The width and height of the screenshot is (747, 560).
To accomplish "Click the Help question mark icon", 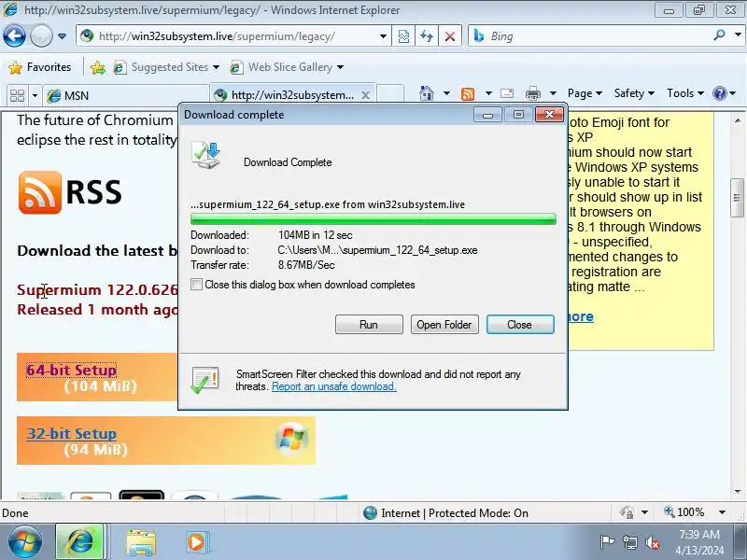I will click(x=719, y=93).
